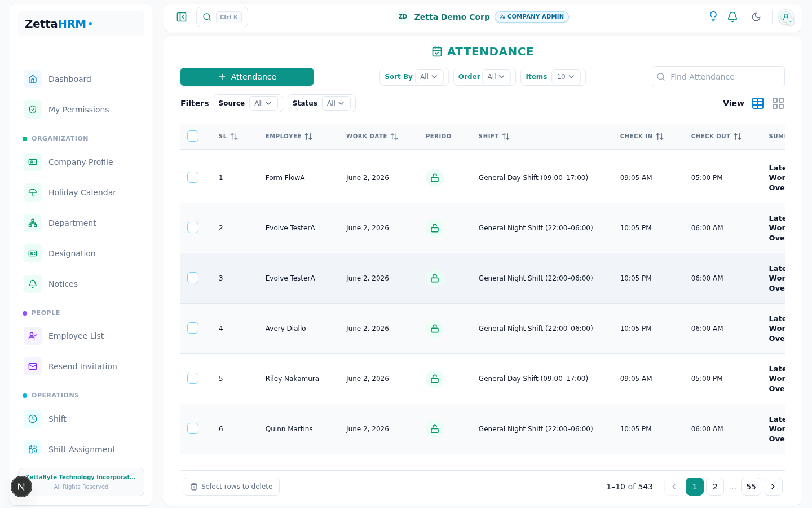
Task: Click the Find Attendance search field
Action: [x=718, y=77]
